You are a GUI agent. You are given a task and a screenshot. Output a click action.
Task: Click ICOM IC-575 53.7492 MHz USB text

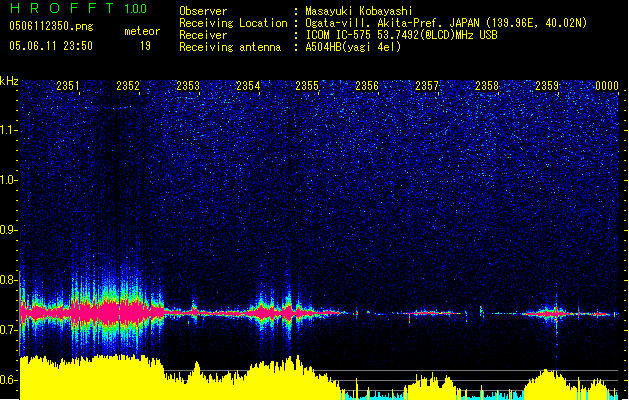click(x=402, y=35)
